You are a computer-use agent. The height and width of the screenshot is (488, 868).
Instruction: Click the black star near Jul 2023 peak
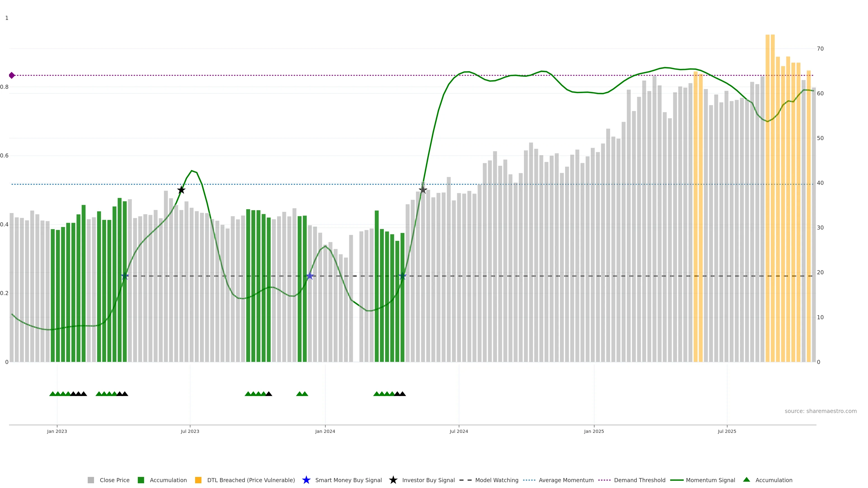point(181,190)
